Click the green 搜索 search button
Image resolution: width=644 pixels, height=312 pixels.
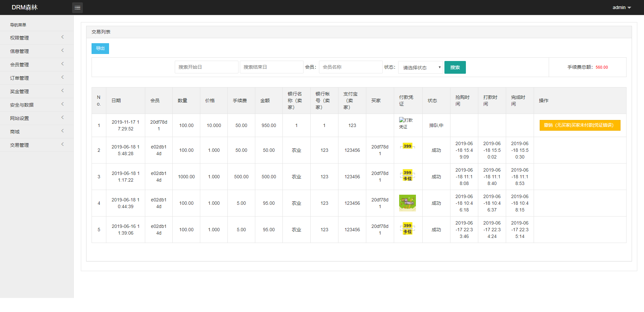tap(455, 67)
